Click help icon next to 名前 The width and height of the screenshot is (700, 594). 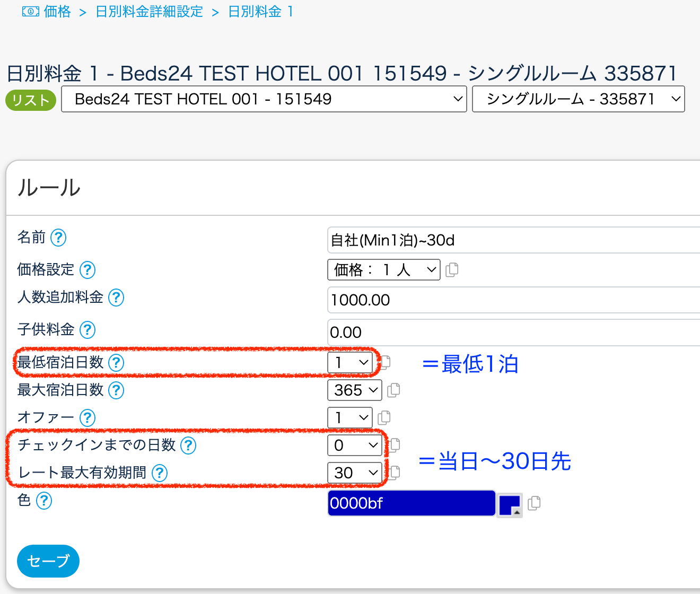[58, 238]
